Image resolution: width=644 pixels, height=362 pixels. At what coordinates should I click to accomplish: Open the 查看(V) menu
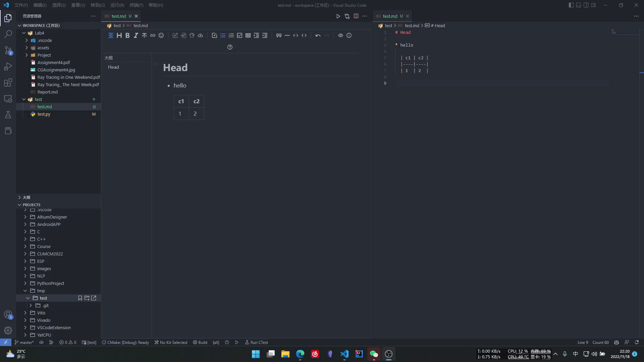tap(78, 5)
